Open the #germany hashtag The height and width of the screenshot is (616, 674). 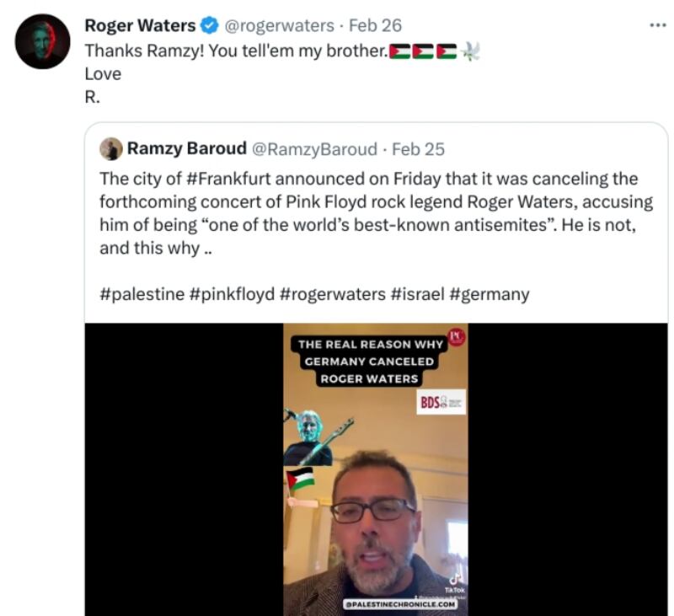[x=489, y=294]
